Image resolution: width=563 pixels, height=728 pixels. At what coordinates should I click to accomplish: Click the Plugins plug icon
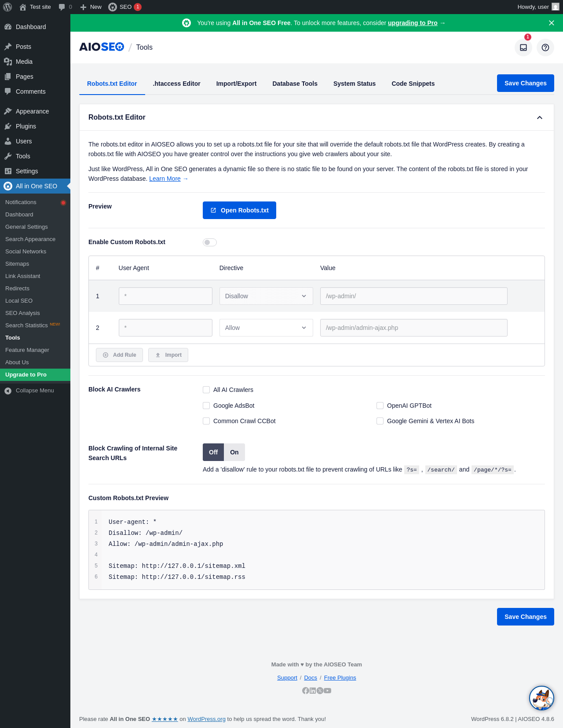click(8, 126)
